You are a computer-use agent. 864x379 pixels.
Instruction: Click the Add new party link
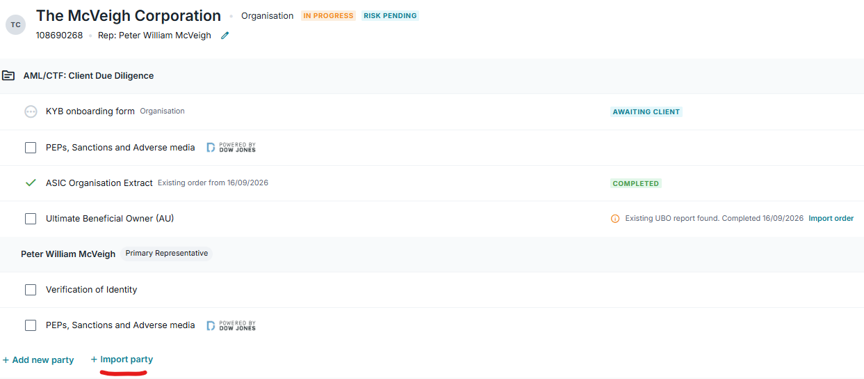pos(38,360)
